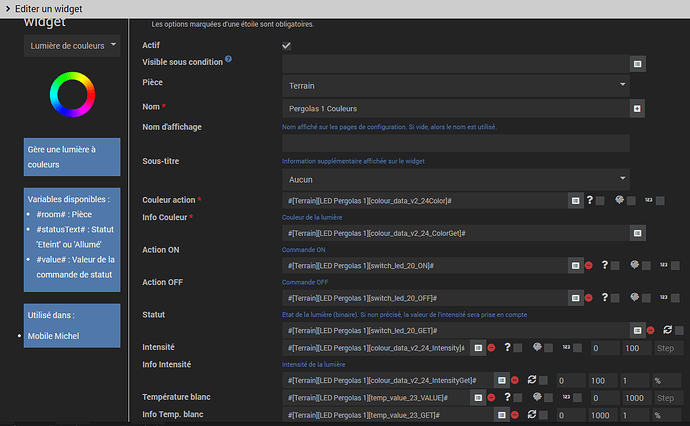
Task: Click the Mobile Michel link
Action: pos(54,336)
